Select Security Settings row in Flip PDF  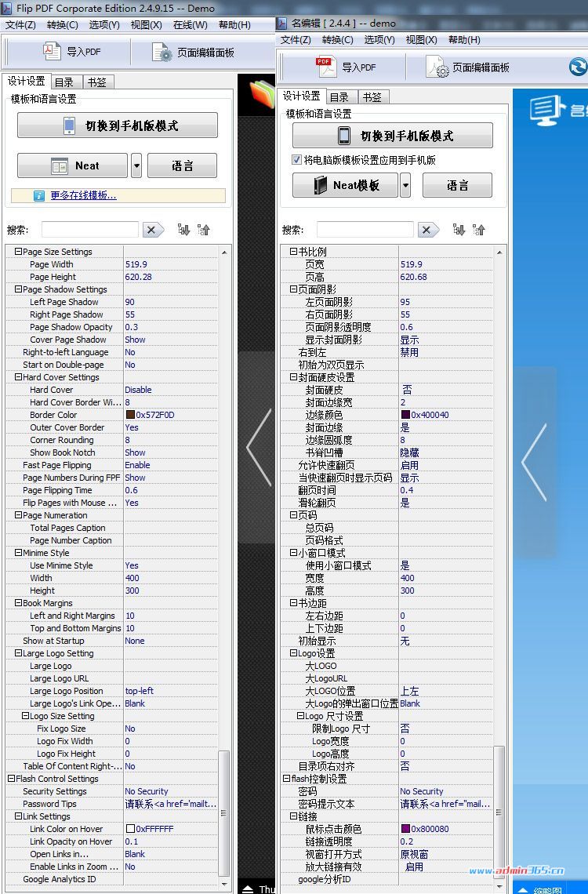coord(112,790)
